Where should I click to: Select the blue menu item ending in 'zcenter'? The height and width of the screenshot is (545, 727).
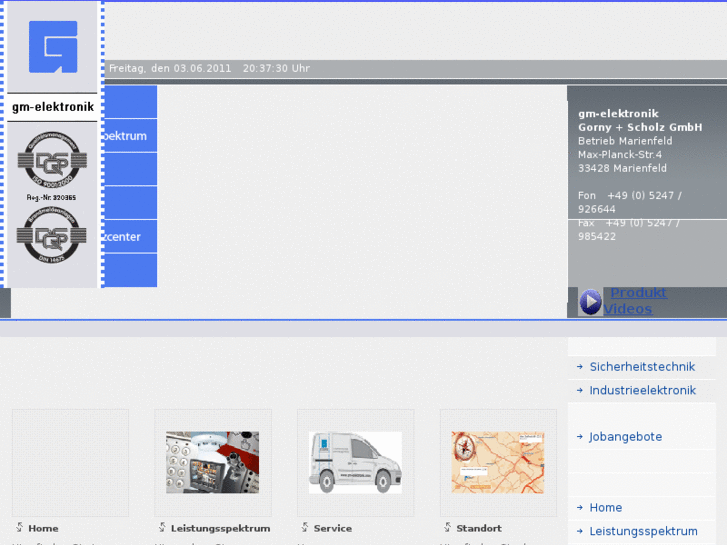click(130, 237)
